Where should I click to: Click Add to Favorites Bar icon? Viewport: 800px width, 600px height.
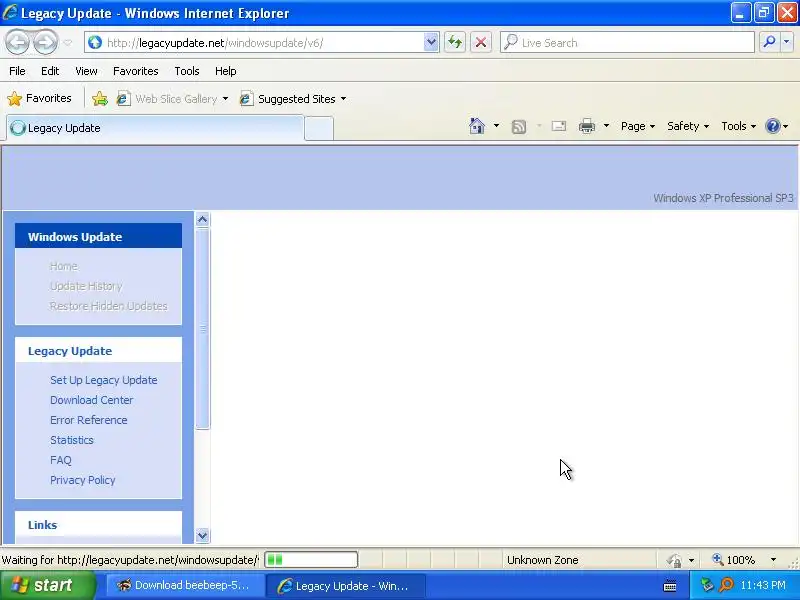[100, 98]
